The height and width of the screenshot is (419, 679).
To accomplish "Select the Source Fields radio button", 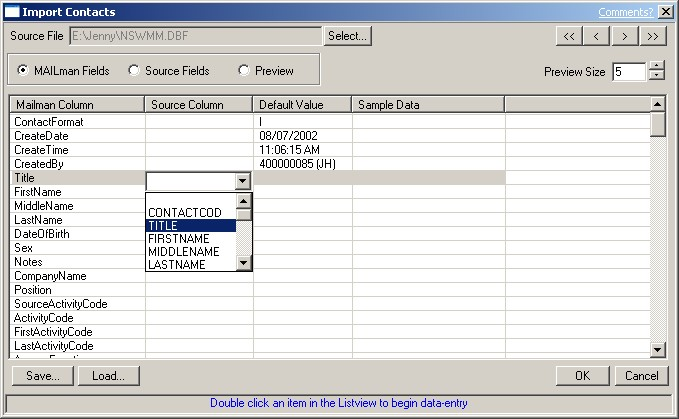I will click(x=133, y=71).
